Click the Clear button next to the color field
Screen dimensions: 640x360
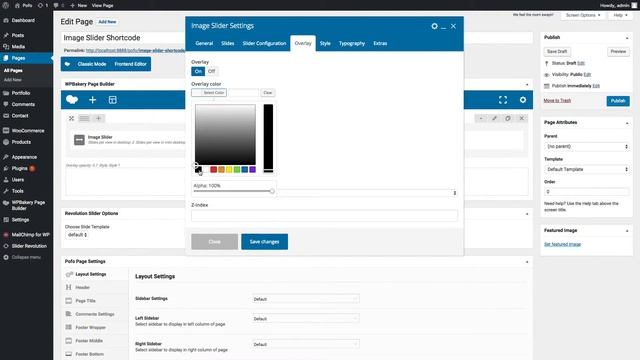tap(268, 93)
